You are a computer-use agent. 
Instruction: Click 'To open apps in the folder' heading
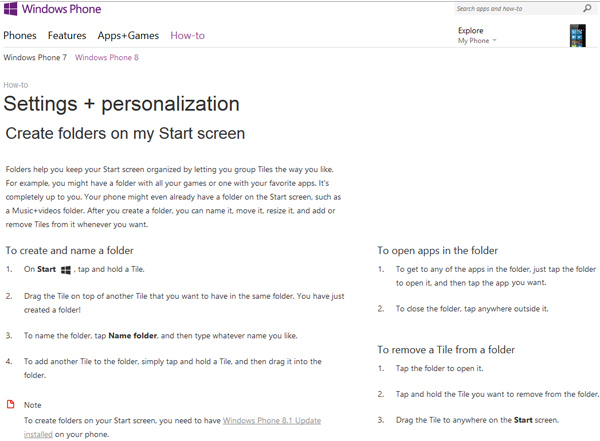[x=437, y=250]
